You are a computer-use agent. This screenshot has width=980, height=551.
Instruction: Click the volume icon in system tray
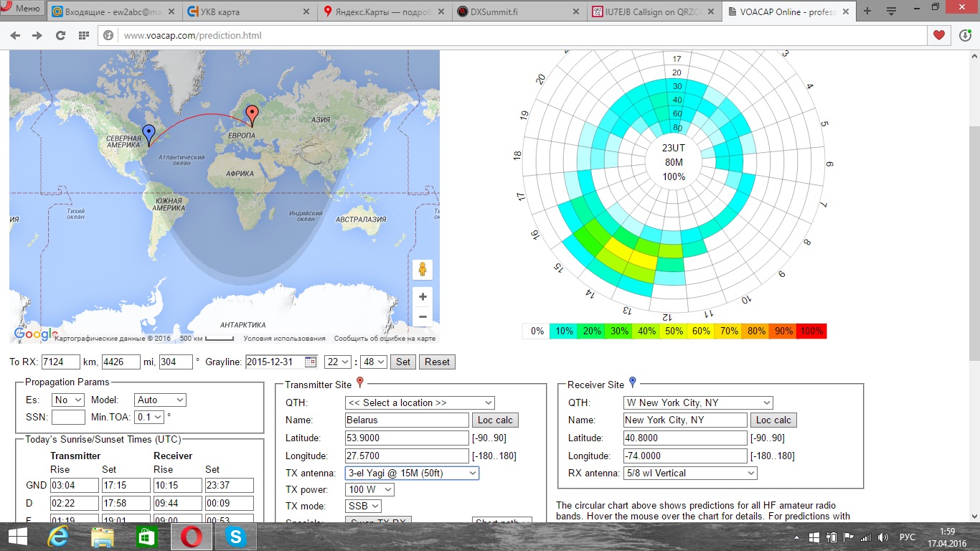tap(883, 537)
